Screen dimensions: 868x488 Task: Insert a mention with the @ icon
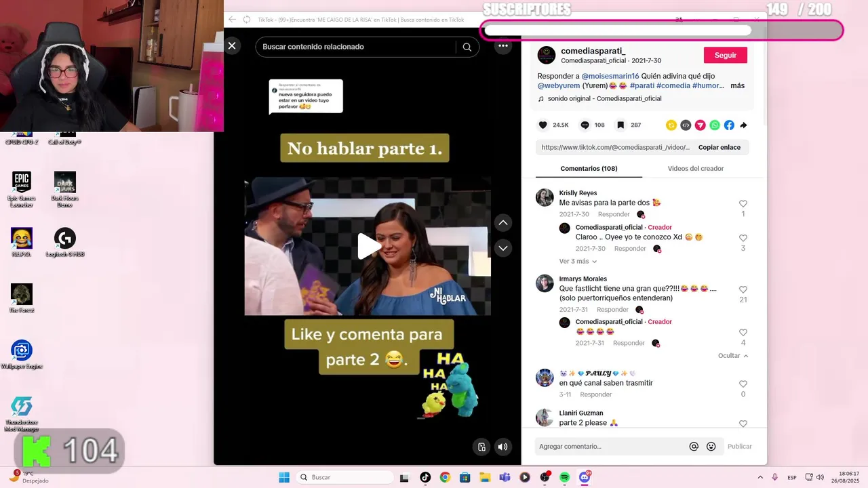click(694, 447)
